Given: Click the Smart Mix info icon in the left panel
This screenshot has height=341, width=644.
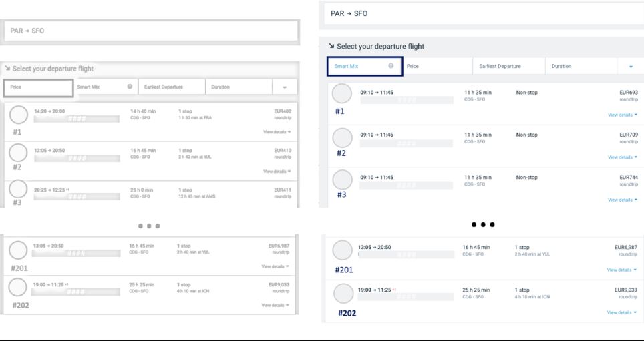Looking at the screenshot, I should (130, 87).
